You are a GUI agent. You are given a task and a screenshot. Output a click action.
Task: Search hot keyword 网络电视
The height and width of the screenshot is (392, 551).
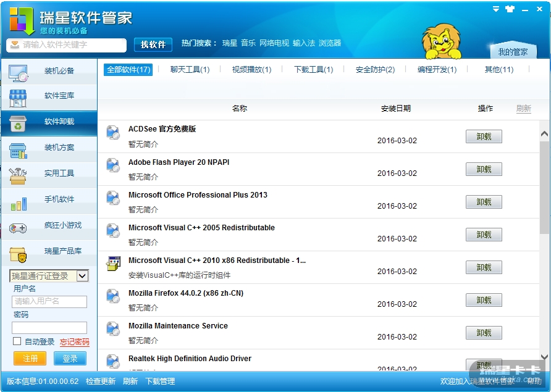point(274,43)
